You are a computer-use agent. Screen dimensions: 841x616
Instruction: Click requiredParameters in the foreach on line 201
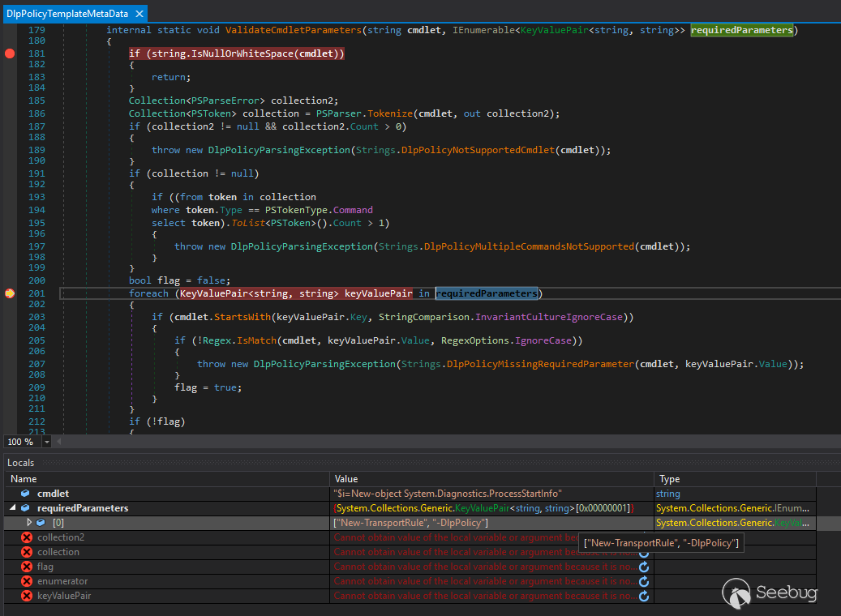487,293
